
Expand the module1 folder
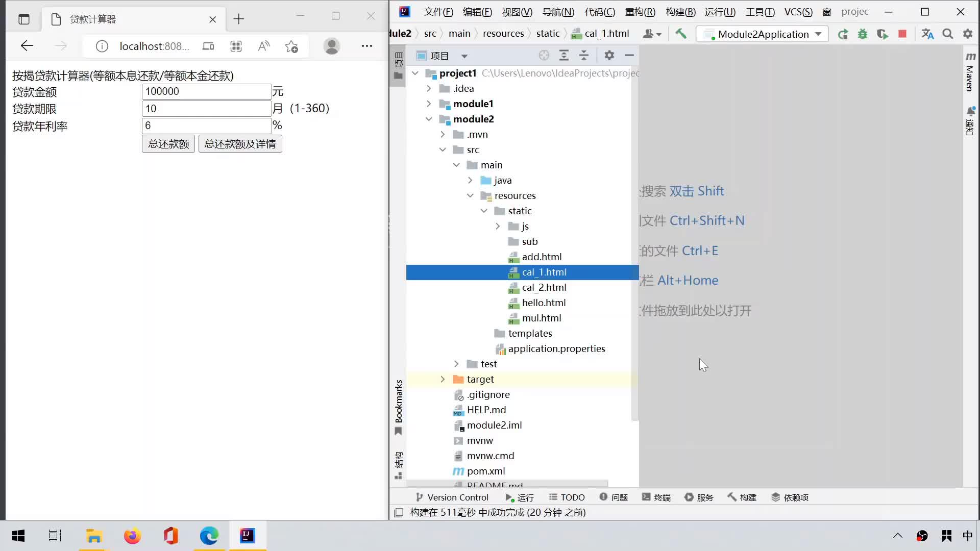tap(429, 104)
